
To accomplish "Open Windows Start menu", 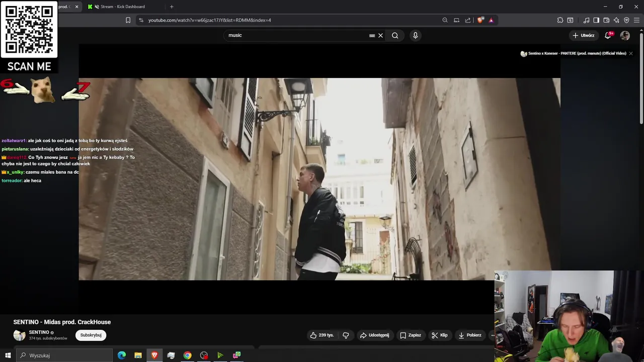I will pyautogui.click(x=8, y=355).
